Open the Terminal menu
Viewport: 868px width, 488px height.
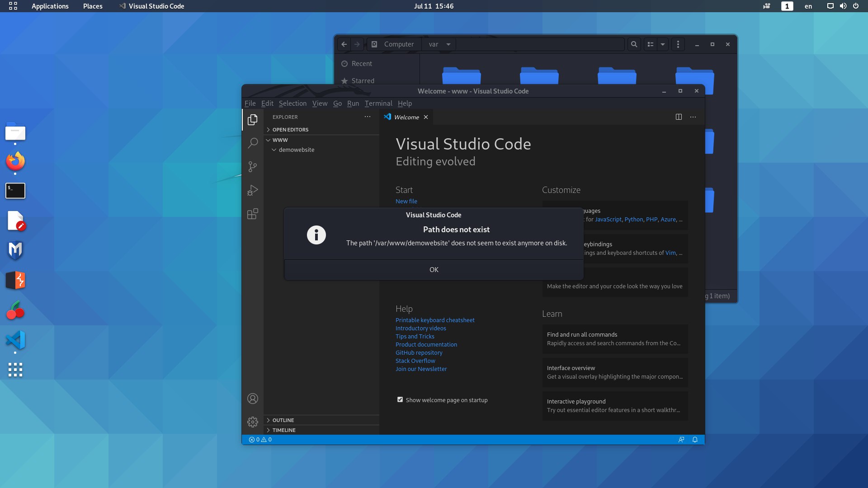(378, 103)
